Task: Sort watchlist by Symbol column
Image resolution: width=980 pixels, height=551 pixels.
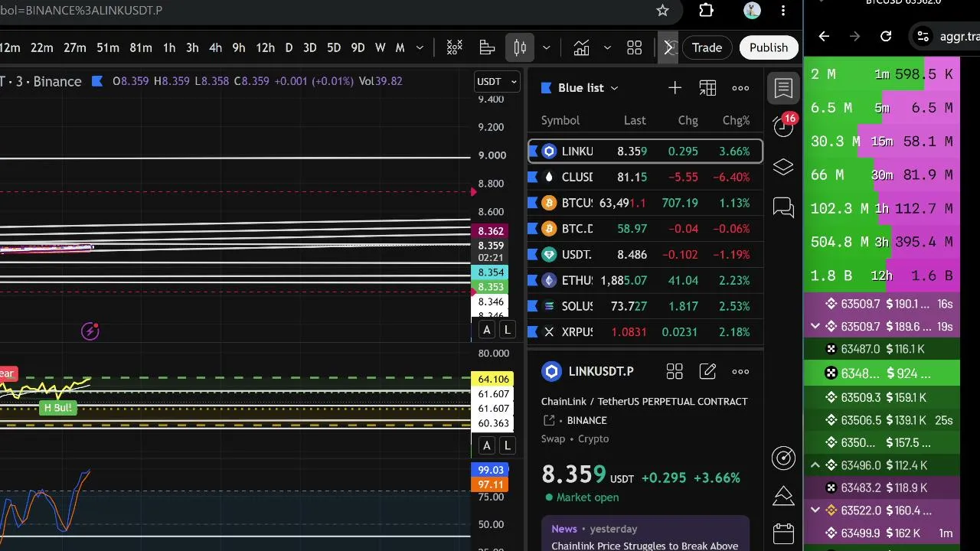Action: pos(560,120)
